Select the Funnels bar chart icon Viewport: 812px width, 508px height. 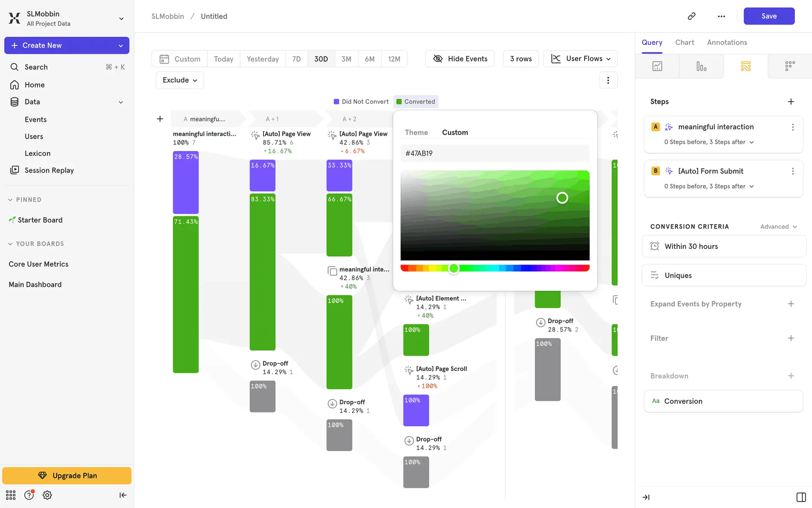[701, 66]
